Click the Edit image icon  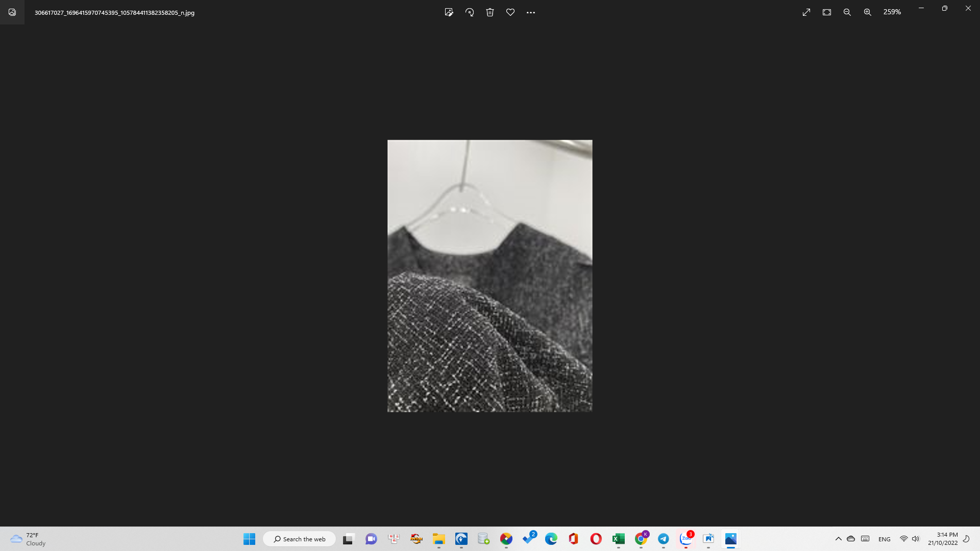pos(449,12)
